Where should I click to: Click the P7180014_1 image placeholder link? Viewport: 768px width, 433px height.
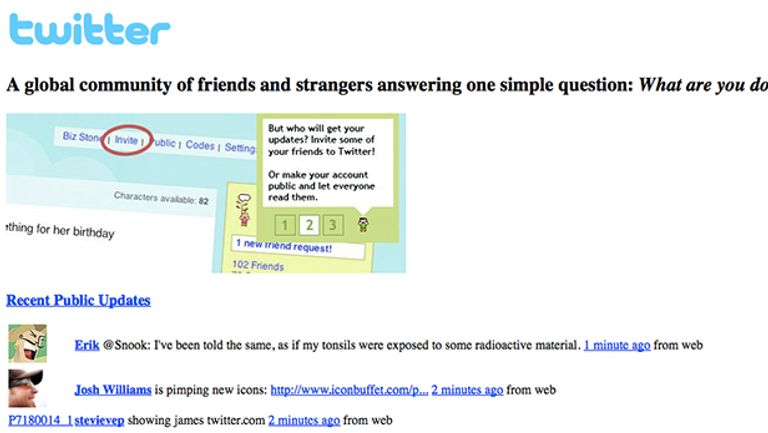(39, 421)
